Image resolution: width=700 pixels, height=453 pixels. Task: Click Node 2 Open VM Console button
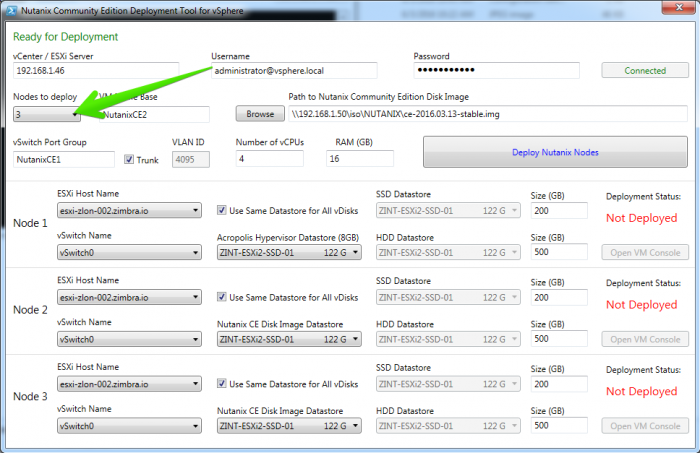coord(645,339)
